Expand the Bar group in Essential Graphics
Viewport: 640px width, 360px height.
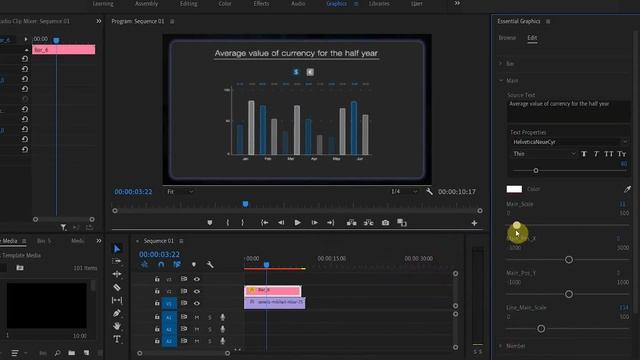(x=501, y=64)
